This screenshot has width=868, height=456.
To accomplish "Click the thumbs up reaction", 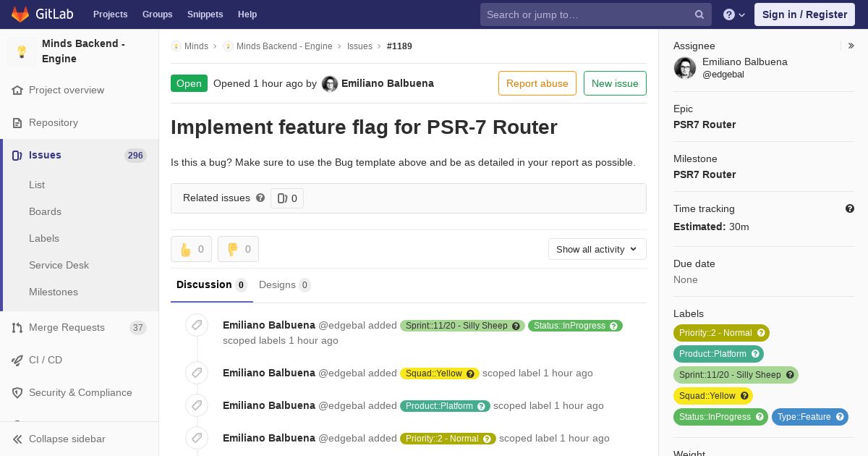I will click(x=192, y=249).
